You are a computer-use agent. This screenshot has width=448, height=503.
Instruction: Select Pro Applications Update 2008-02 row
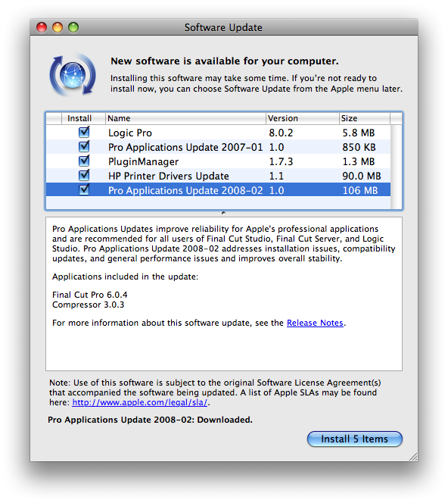point(218,190)
